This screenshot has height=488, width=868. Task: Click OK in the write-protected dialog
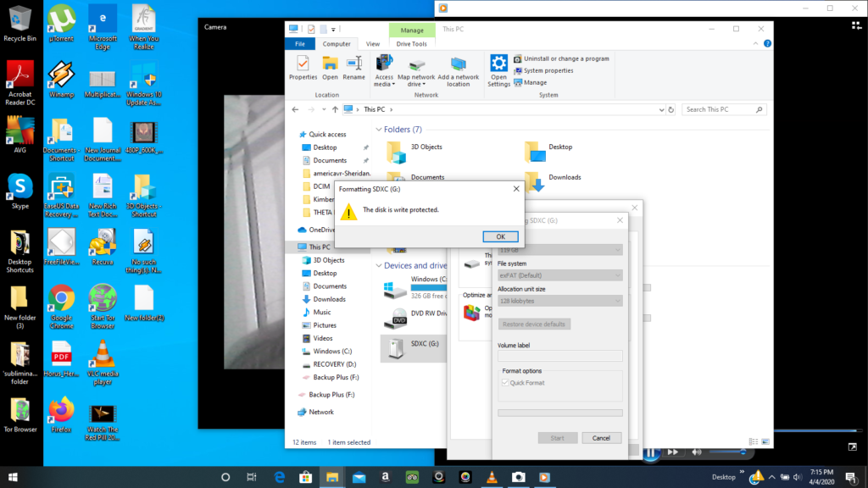500,237
